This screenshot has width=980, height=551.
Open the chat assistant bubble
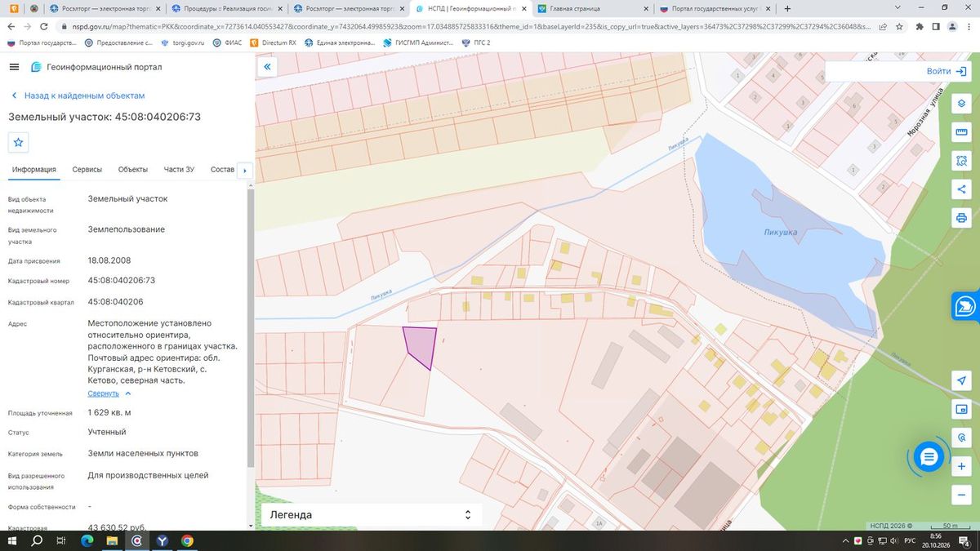[x=929, y=457]
